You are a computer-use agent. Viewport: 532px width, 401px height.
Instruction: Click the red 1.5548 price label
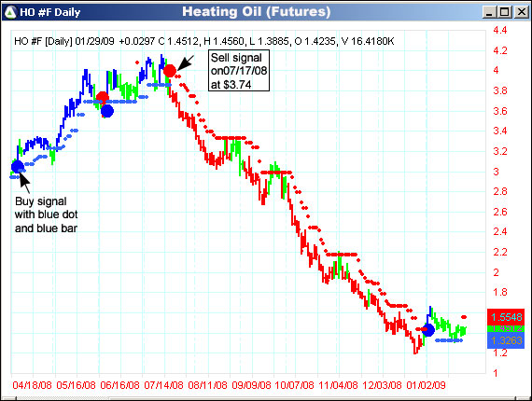pyautogui.click(x=506, y=316)
